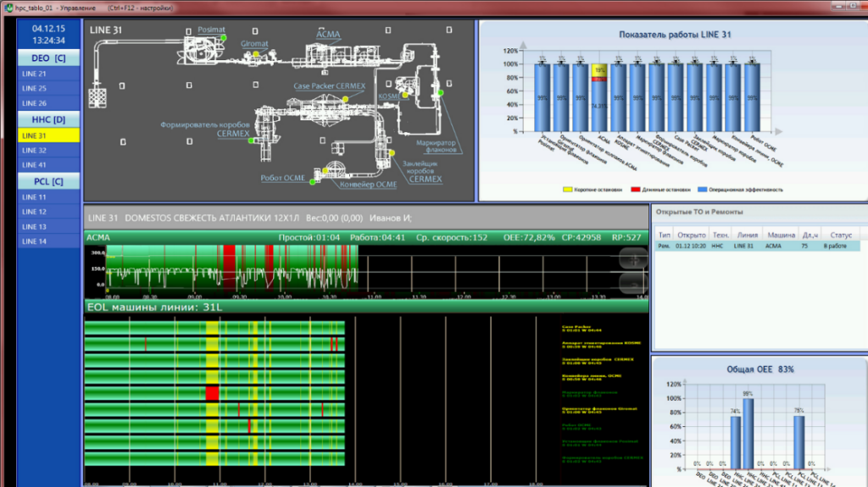Expand the DEO [C] group header
The width and height of the screenshot is (868, 487).
pyautogui.click(x=49, y=58)
